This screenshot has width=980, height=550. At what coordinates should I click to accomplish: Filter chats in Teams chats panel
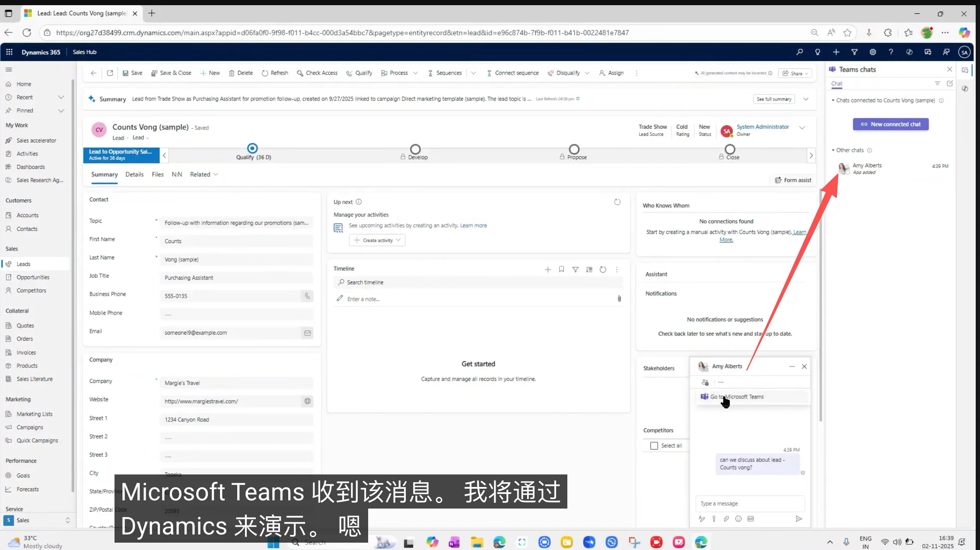point(937,83)
